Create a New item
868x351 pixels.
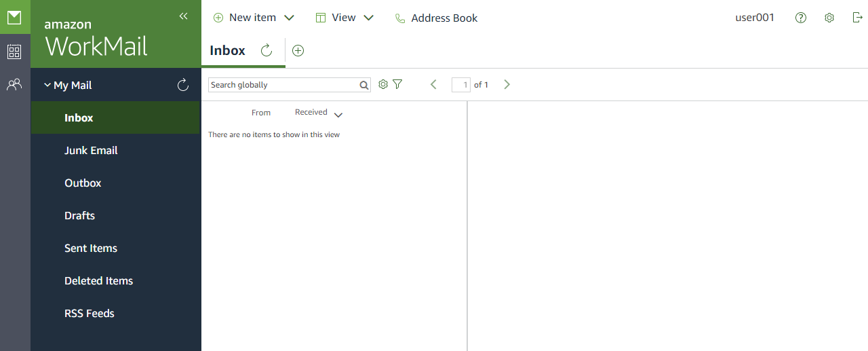[x=245, y=18]
